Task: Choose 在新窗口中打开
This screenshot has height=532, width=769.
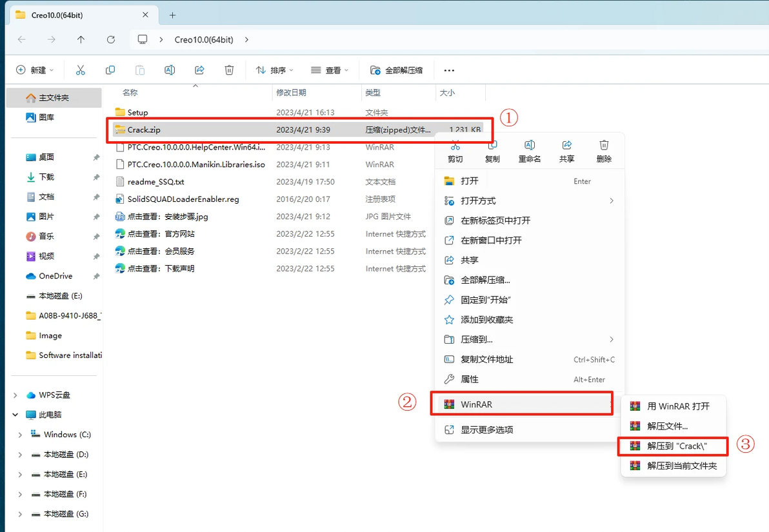Action: pos(530,241)
